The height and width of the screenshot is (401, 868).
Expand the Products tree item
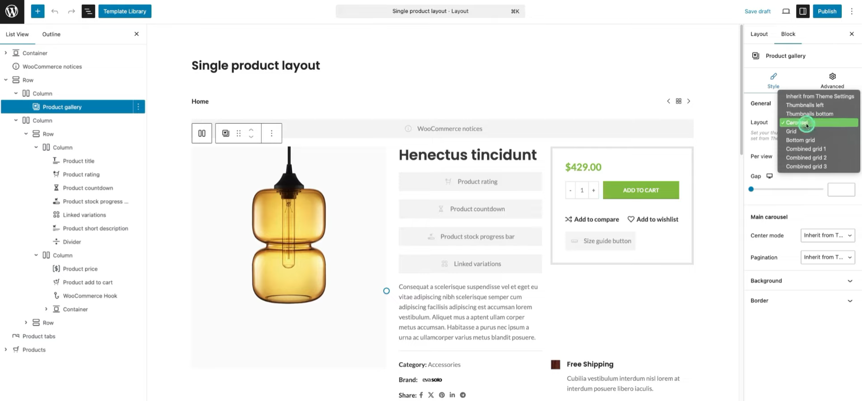tap(6, 349)
